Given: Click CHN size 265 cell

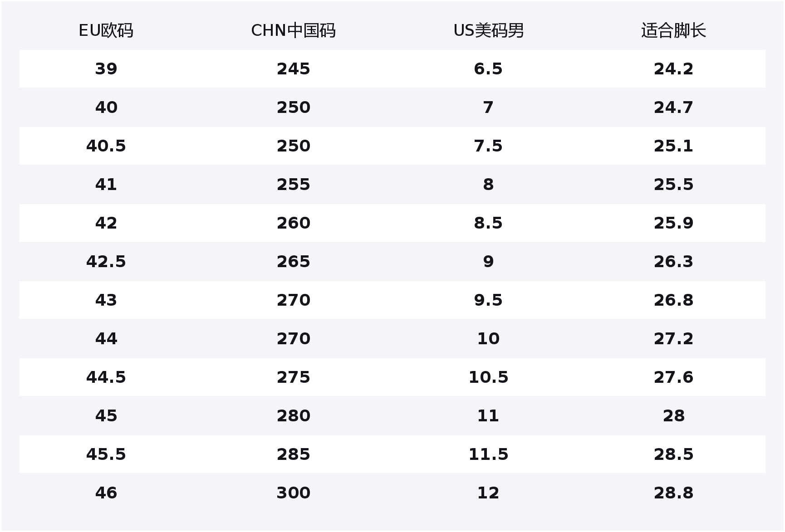Looking at the screenshot, I should [293, 262].
